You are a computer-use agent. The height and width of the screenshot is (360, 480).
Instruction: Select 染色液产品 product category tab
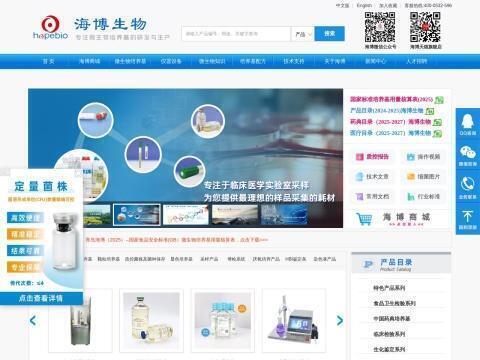point(325,259)
